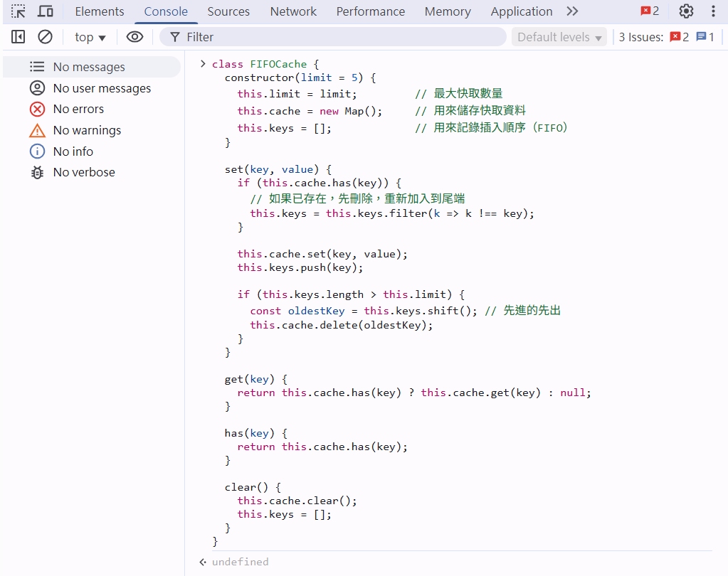The width and height of the screenshot is (728, 576).
Task: Open the Network tab
Action: [293, 11]
